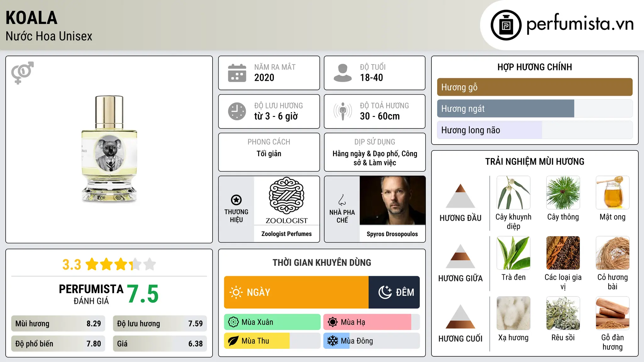Click the sun icon in the Ngày bar

point(236,292)
